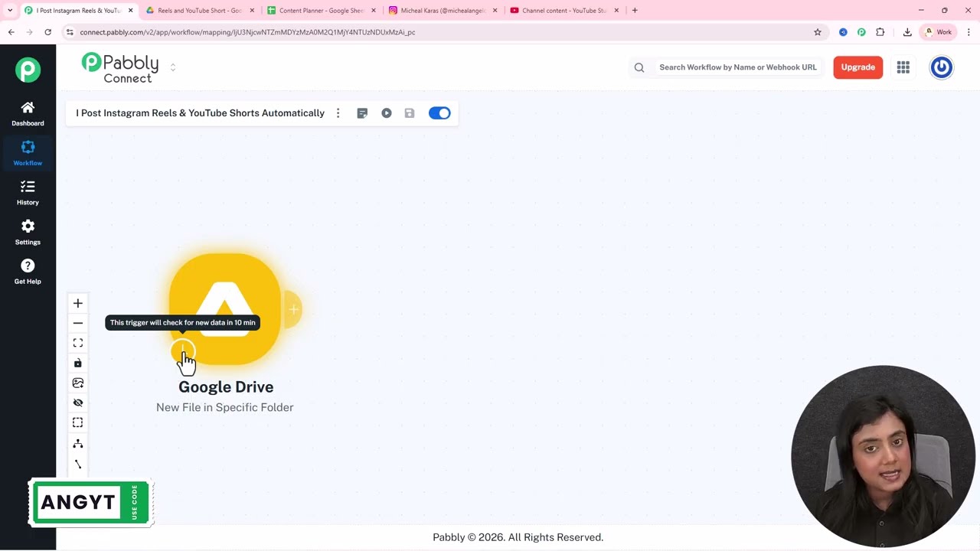The width and height of the screenshot is (980, 551).
Task: Click the image export canvas icon
Action: [77, 383]
